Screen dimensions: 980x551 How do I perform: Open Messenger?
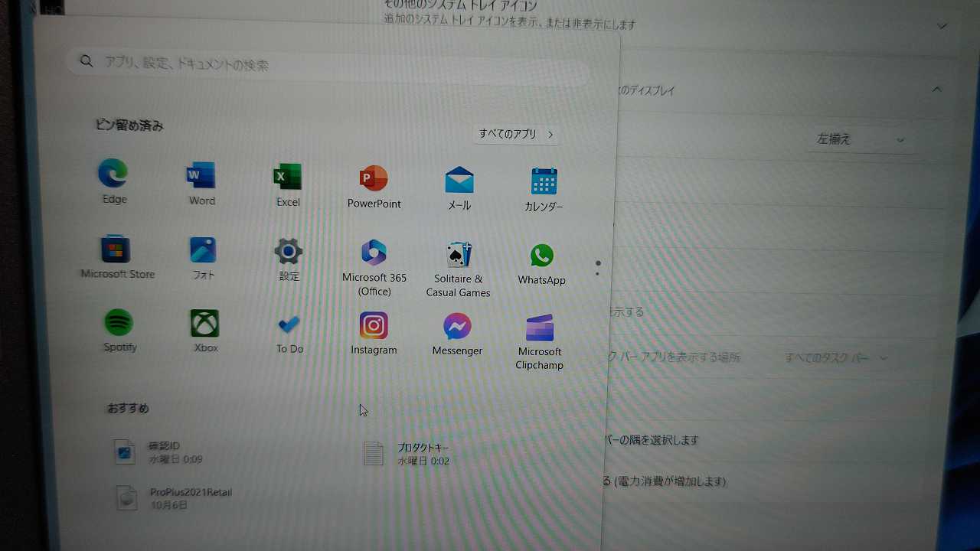click(457, 335)
